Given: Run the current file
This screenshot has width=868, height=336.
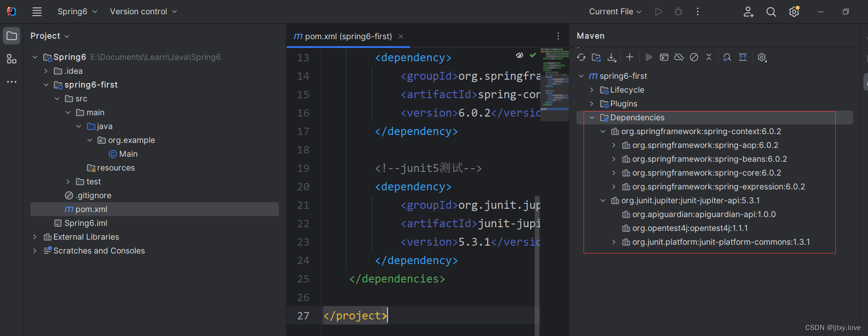Looking at the screenshot, I should 659,12.
